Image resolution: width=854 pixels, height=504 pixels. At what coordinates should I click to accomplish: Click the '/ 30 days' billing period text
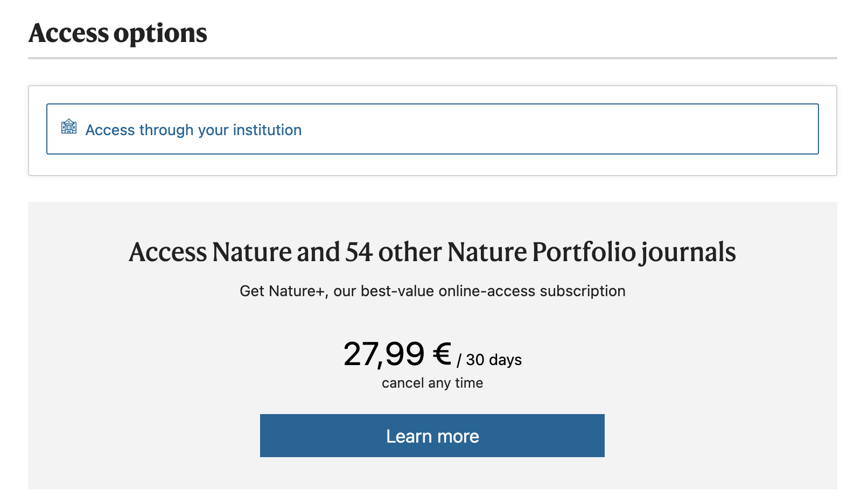489,360
